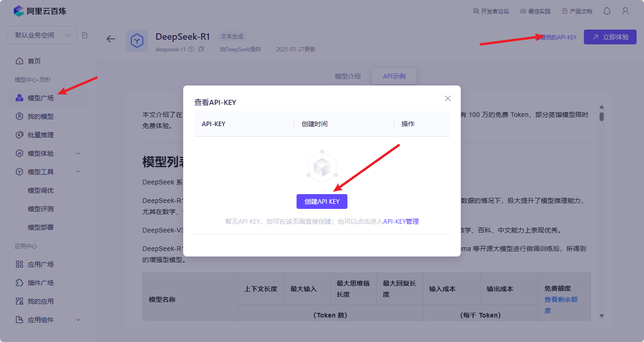Click the 我的应用 icon
The width and height of the screenshot is (644, 342).
(19, 301)
